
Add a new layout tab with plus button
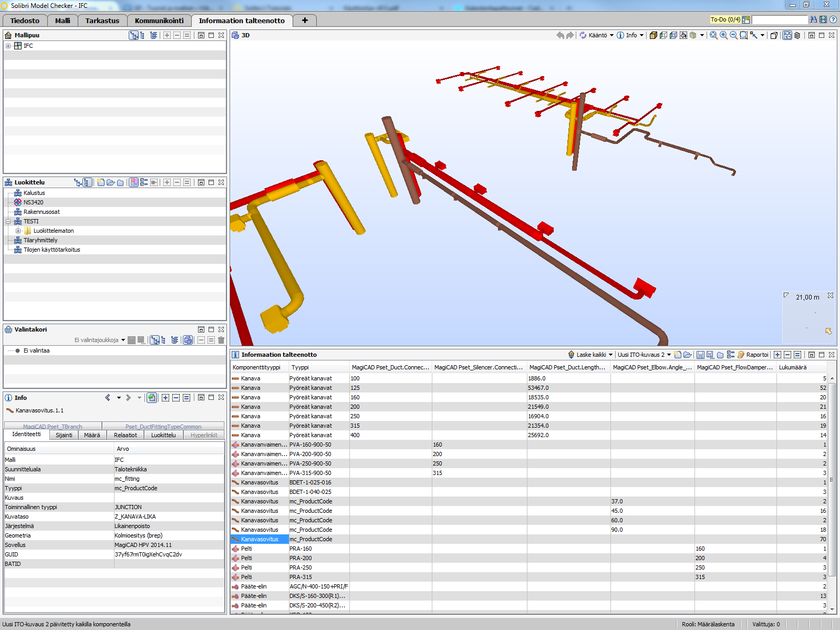pos(305,20)
